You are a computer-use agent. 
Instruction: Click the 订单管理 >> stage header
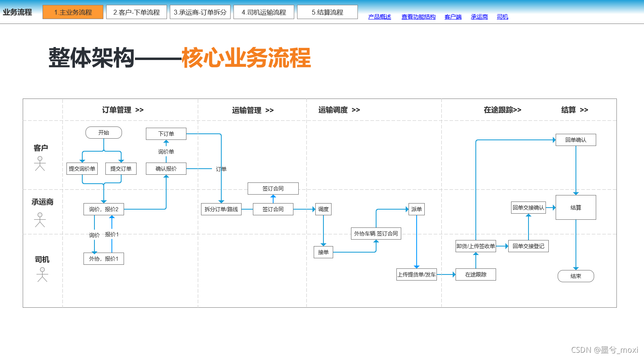123,110
